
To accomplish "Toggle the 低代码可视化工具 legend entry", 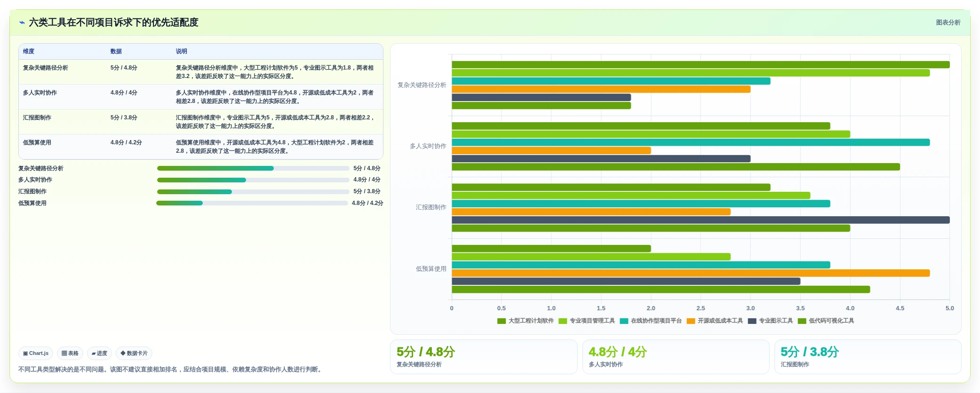I will click(x=826, y=321).
